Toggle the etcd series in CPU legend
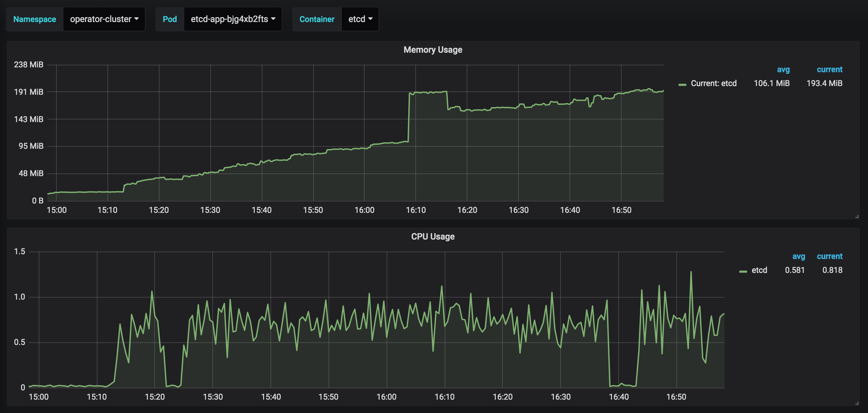Image resolution: width=868 pixels, height=413 pixels. point(759,270)
